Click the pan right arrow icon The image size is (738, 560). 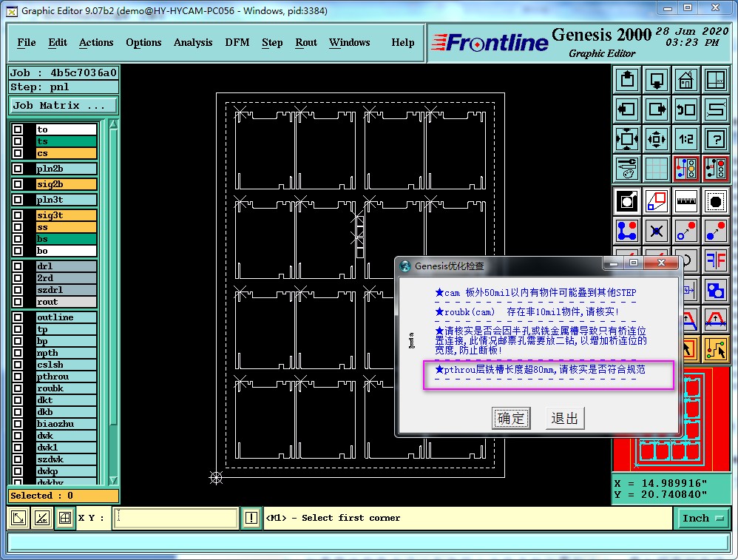[656, 109]
